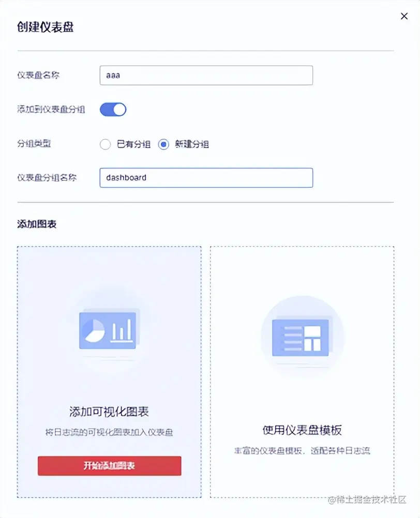Click the red 开始添加图表 button
This screenshot has height=518, width=420.
point(109,466)
